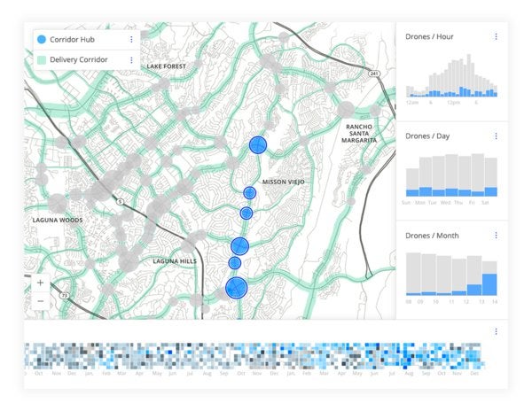Open Corridor Hub legend options menu
Viewport: 532px width, 411px height.
(x=131, y=40)
